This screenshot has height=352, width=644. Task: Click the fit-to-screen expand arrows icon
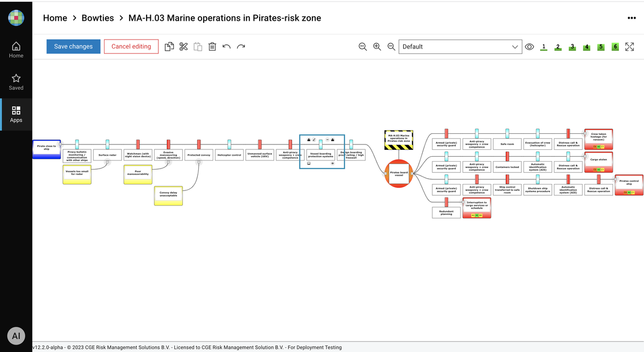point(630,46)
